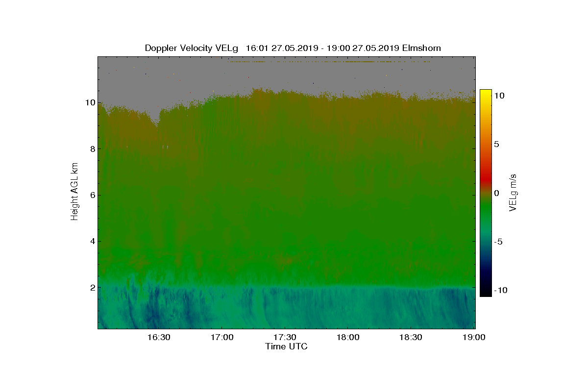This screenshot has width=588, height=392.
Task: Click the yellow top of the colorbar
Action: click(485, 94)
